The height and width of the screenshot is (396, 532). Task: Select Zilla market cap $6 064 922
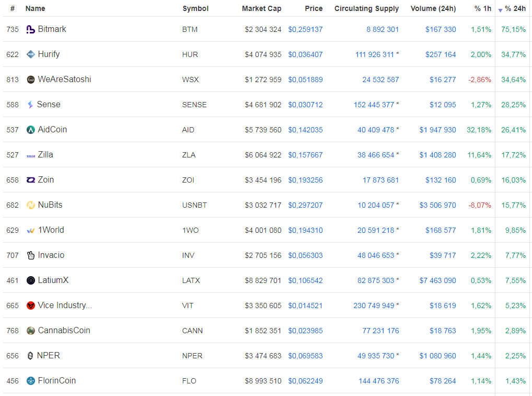[263, 155]
